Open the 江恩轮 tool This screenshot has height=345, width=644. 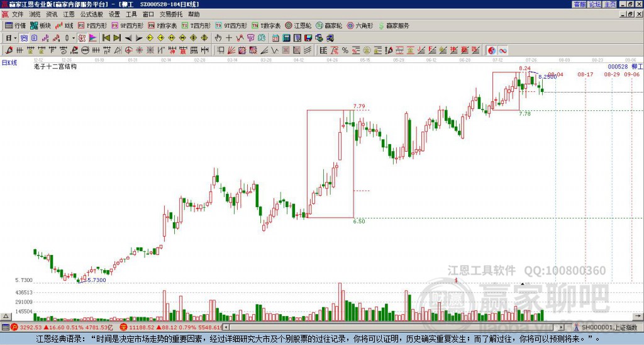[x=298, y=25]
